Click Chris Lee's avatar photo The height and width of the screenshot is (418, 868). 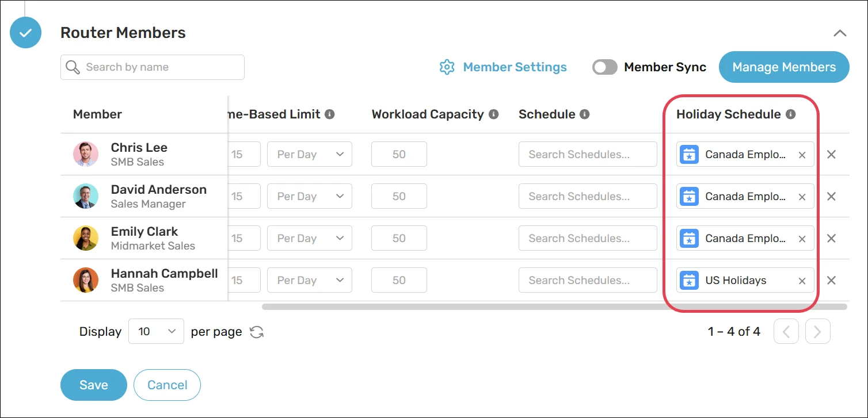86,154
